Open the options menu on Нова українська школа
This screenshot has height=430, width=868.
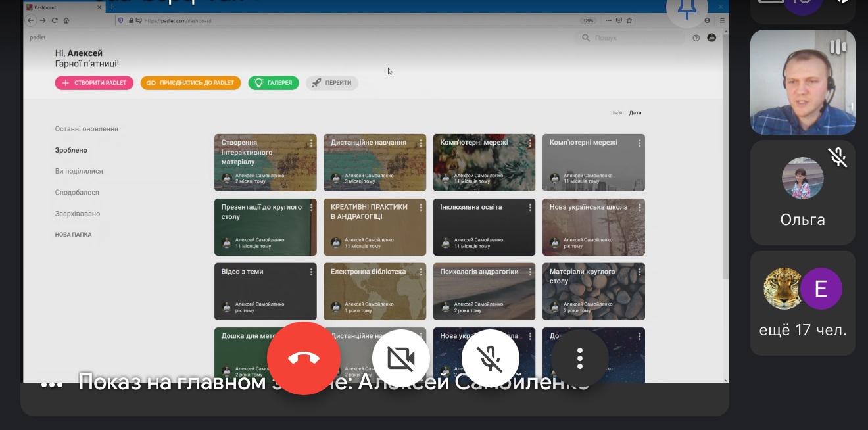click(639, 207)
